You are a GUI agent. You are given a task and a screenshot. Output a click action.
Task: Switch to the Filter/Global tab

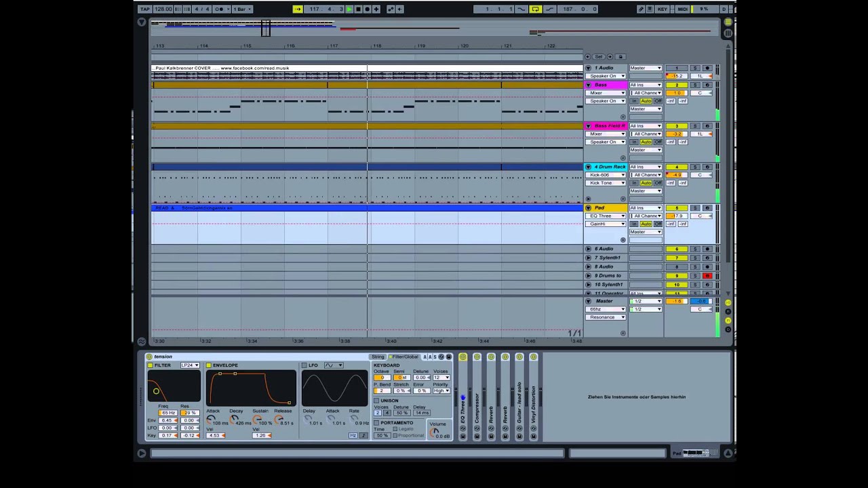(403, 357)
